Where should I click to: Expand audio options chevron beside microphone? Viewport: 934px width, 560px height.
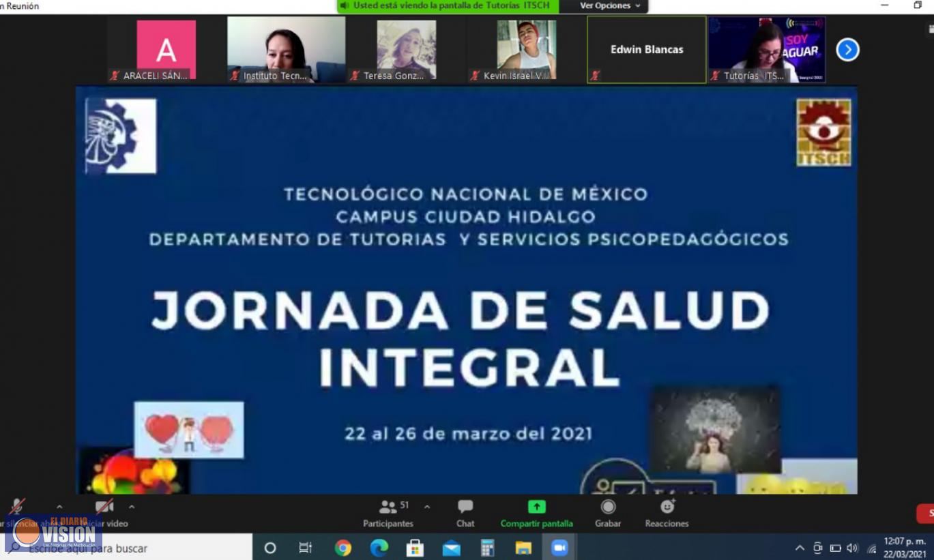[x=59, y=507]
